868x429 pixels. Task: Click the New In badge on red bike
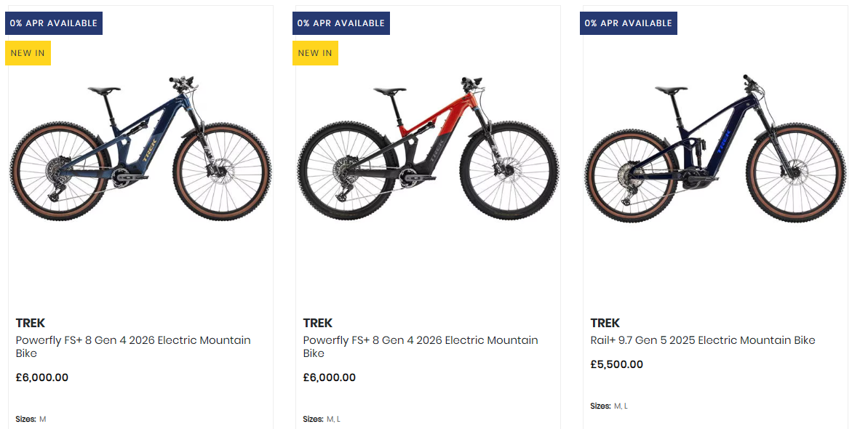pos(315,53)
